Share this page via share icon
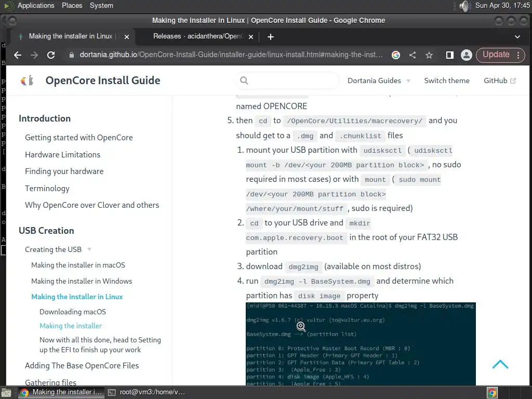The width and height of the screenshot is (532, 399). click(x=413, y=55)
